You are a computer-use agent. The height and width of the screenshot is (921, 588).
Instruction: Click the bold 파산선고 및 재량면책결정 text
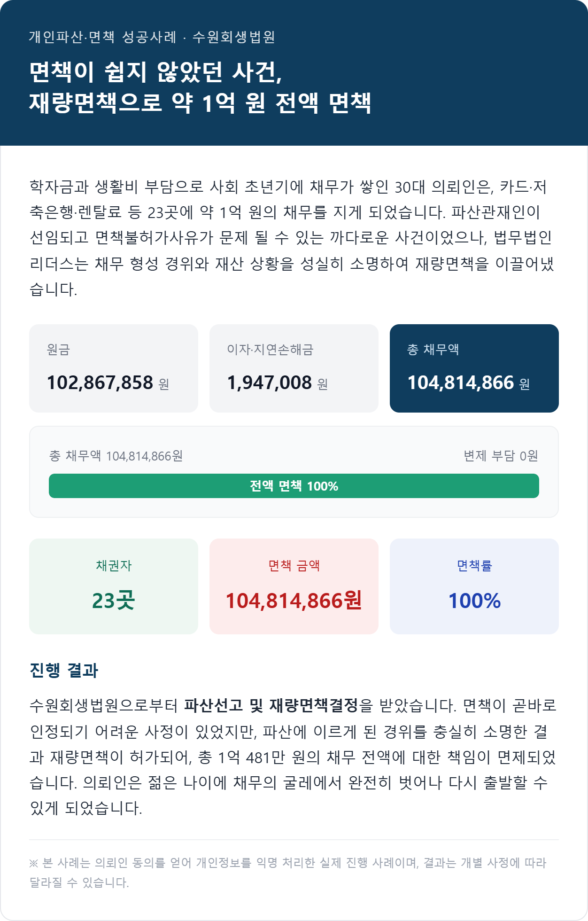point(271,705)
